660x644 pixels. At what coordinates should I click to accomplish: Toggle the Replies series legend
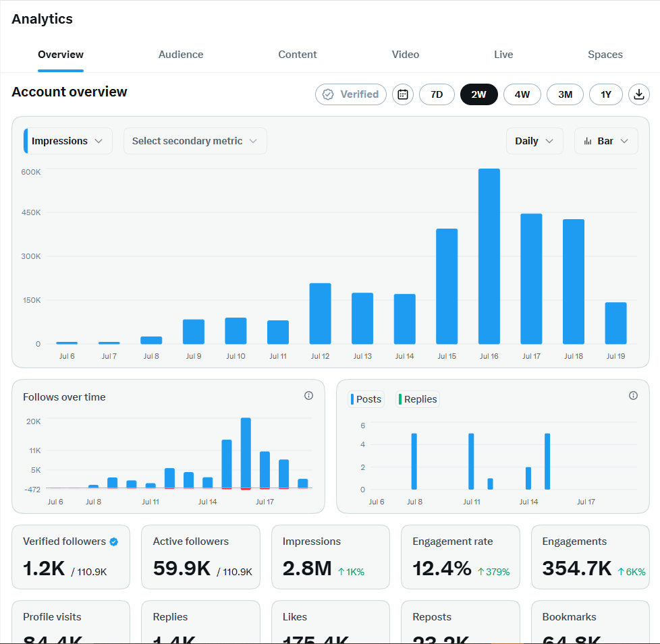418,399
